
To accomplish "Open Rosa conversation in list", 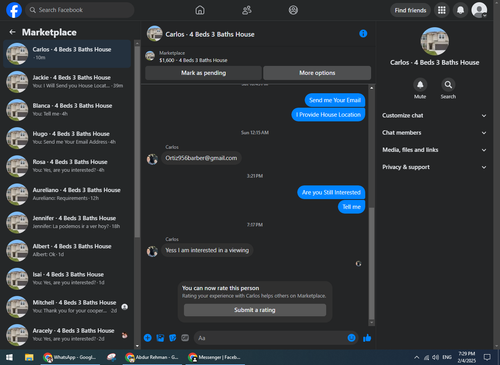I will (67, 166).
